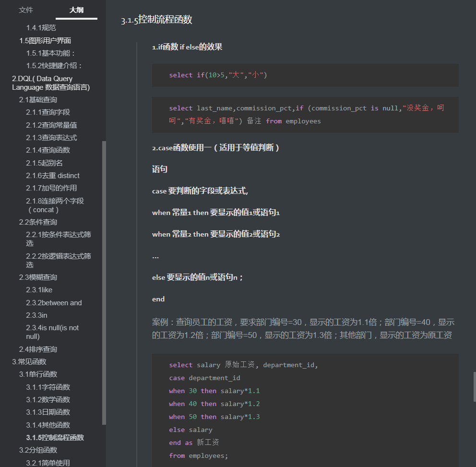Jump to 1.5.1基本功能 in outline
The height and width of the screenshot is (467, 476).
coord(50,53)
